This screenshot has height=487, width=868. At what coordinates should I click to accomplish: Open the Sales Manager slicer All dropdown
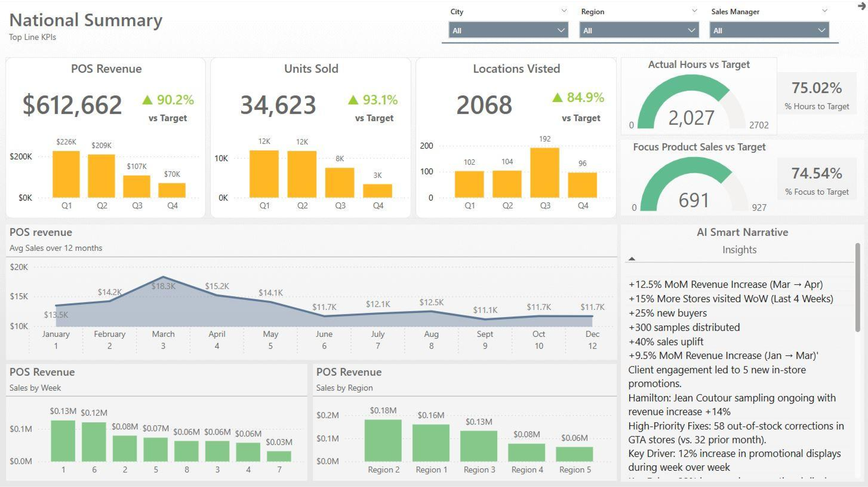pos(821,30)
